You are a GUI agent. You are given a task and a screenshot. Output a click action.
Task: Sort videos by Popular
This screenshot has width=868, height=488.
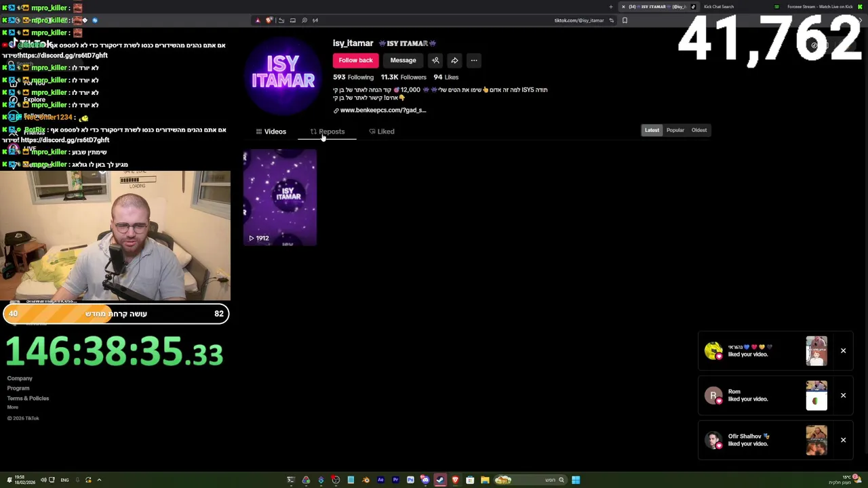click(675, 130)
